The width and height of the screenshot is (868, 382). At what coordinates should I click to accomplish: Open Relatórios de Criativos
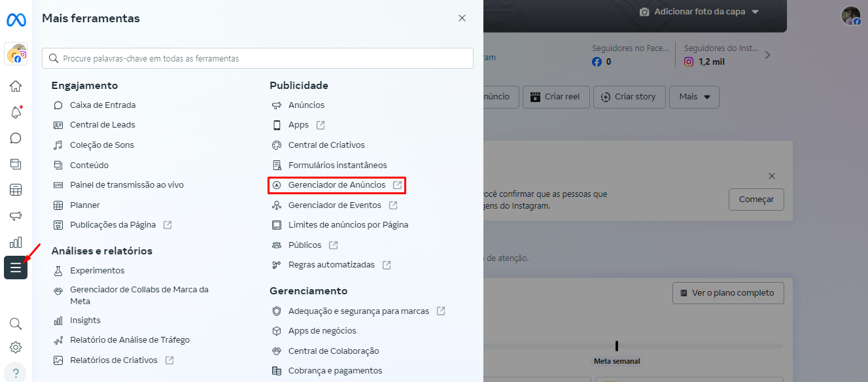pos(114,360)
